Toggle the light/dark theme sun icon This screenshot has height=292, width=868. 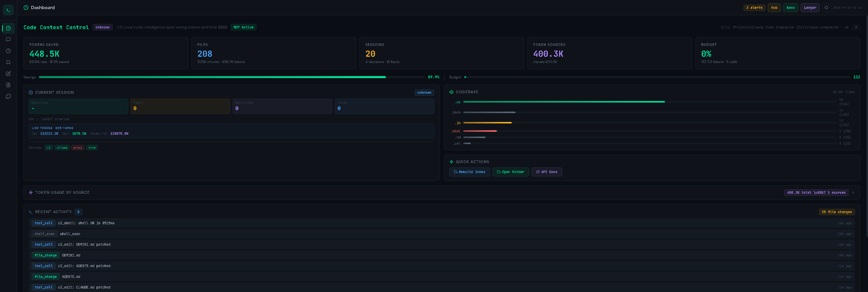(826, 8)
